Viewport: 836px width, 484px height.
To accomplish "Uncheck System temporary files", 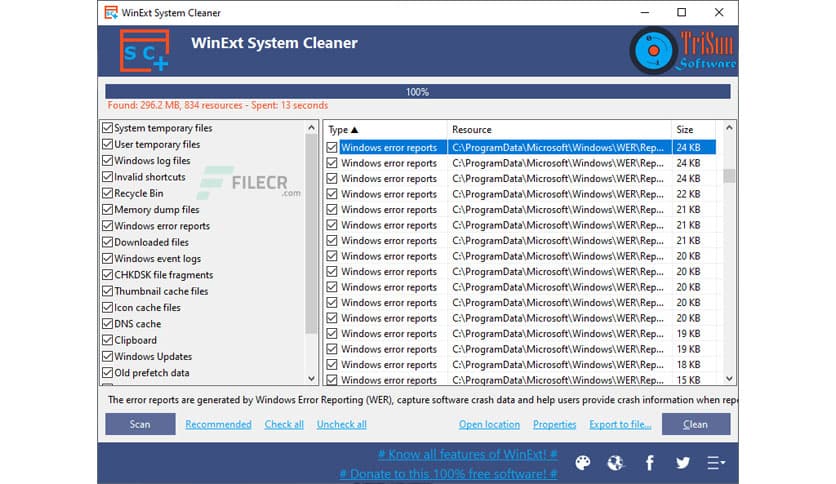I will (x=108, y=128).
